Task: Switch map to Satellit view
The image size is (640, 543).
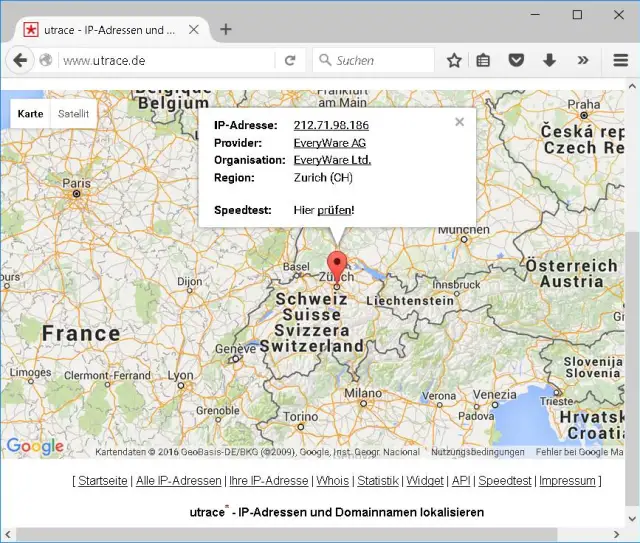Action: point(73,114)
